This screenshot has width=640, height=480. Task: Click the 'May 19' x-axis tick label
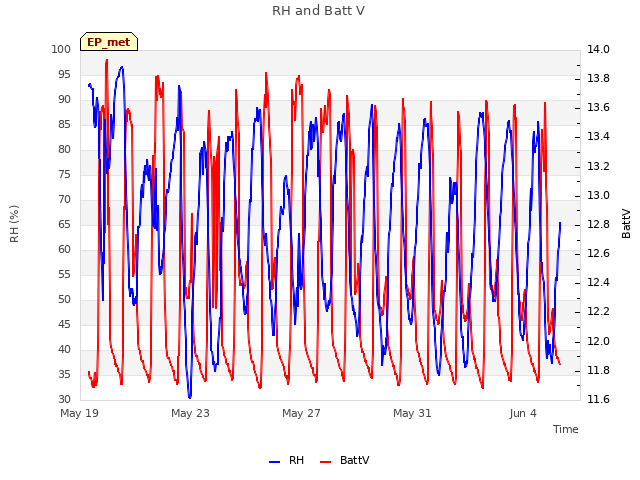point(80,413)
